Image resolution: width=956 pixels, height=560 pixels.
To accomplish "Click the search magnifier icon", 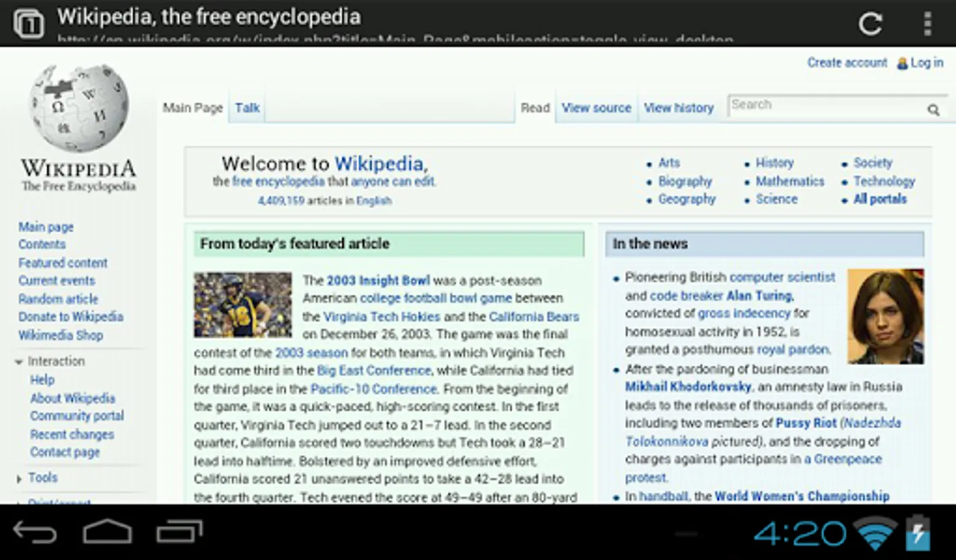I will point(933,110).
